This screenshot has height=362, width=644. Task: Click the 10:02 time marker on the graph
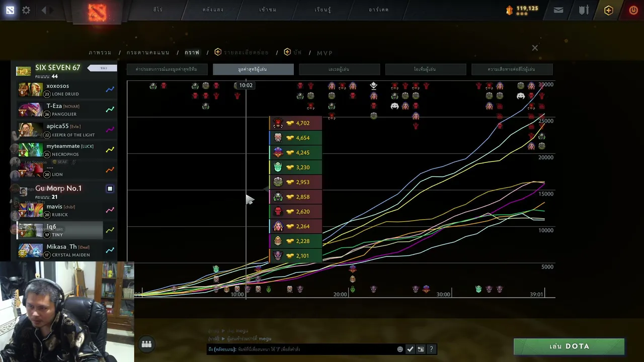click(x=246, y=85)
